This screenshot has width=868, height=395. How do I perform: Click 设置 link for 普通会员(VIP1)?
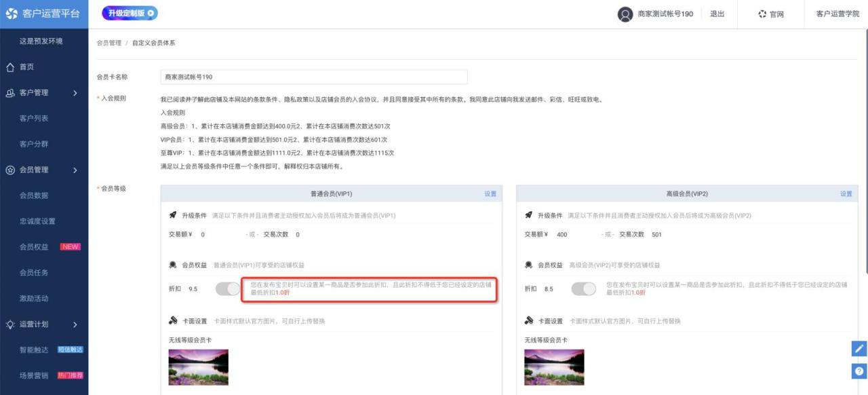coord(490,194)
